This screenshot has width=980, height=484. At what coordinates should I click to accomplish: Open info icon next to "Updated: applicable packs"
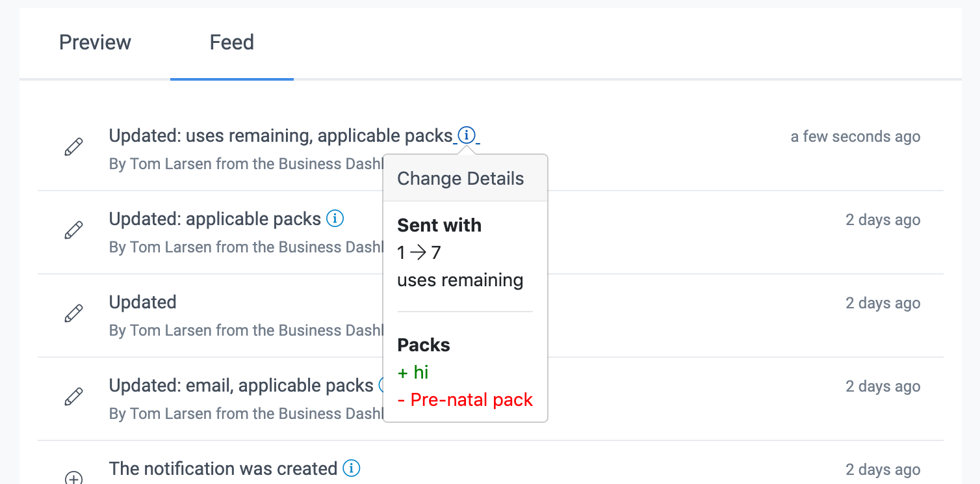coord(335,219)
